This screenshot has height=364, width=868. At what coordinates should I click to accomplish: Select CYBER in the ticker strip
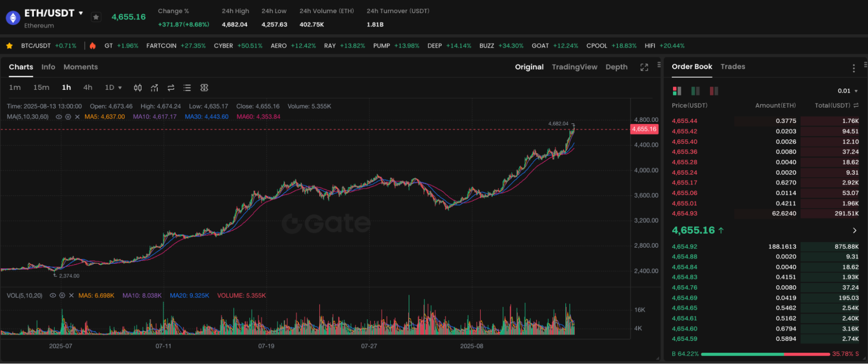tap(238, 46)
